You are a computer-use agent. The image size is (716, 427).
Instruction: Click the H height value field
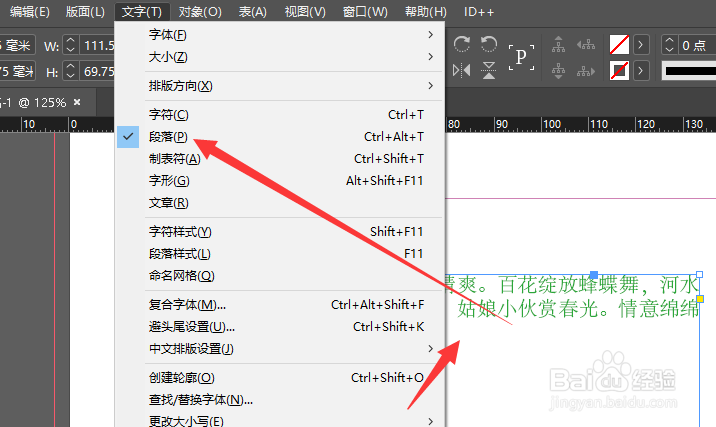coord(97,71)
